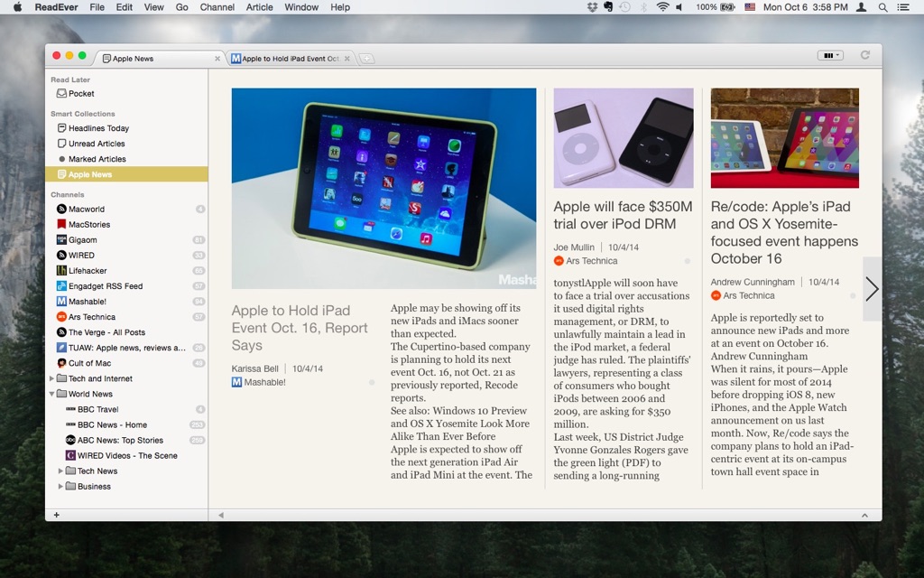The image size is (924, 578).
Task: Open the Go menu
Action: pyautogui.click(x=182, y=7)
